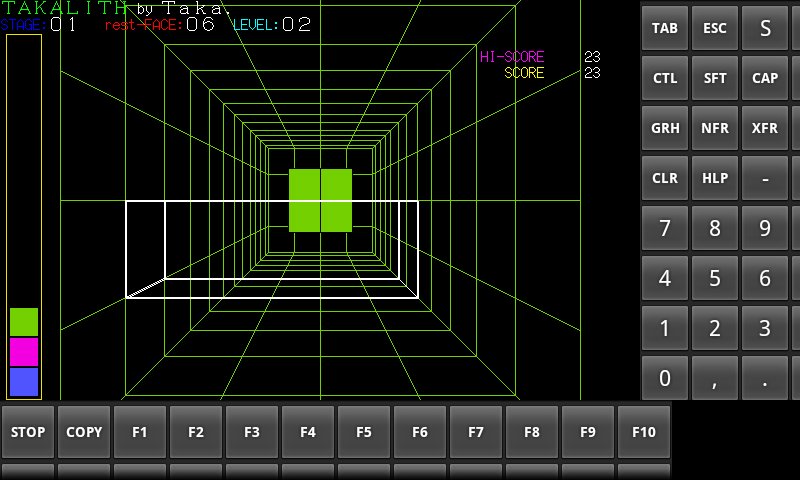Tap the COPY key

(84, 432)
